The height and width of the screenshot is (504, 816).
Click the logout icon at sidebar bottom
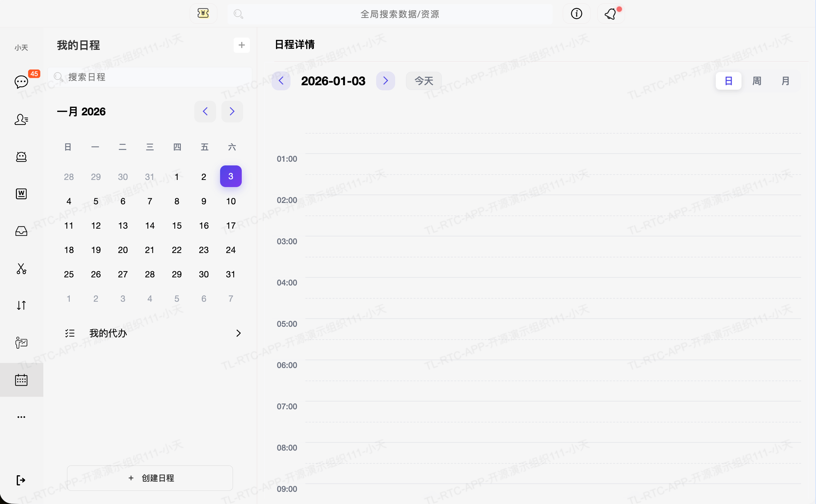click(21, 480)
